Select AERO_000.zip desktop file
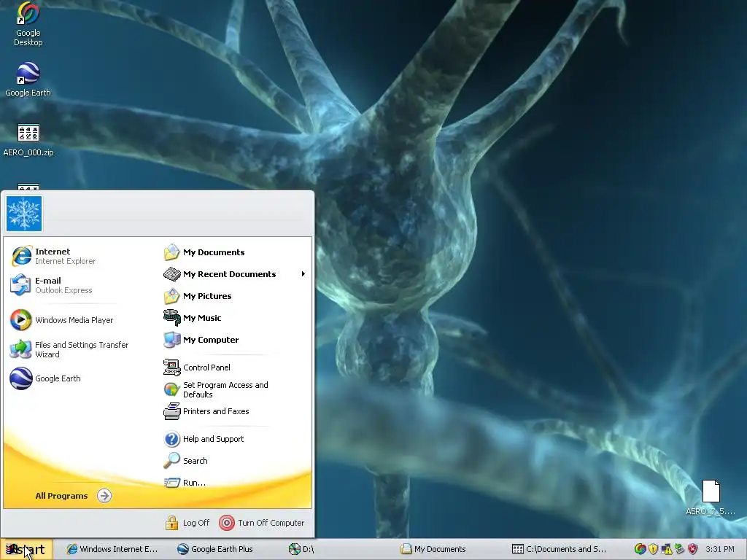This screenshot has height=560, width=747. pos(28,139)
